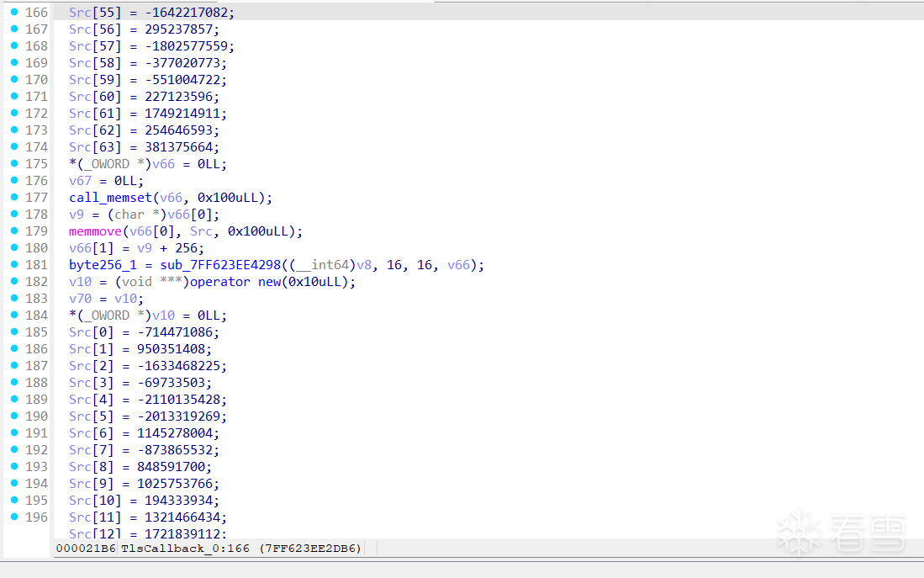Toggle breakpoint dot on line 182

coord(14,281)
